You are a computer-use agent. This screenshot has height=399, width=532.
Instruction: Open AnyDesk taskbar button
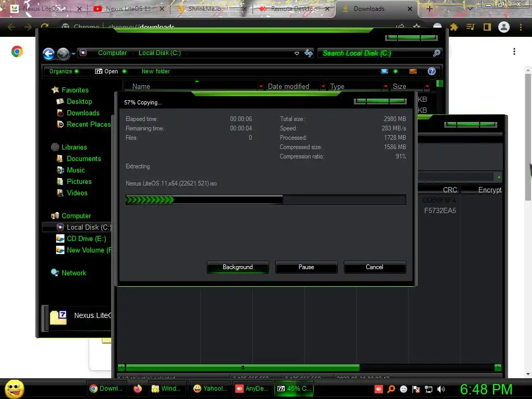point(252,389)
